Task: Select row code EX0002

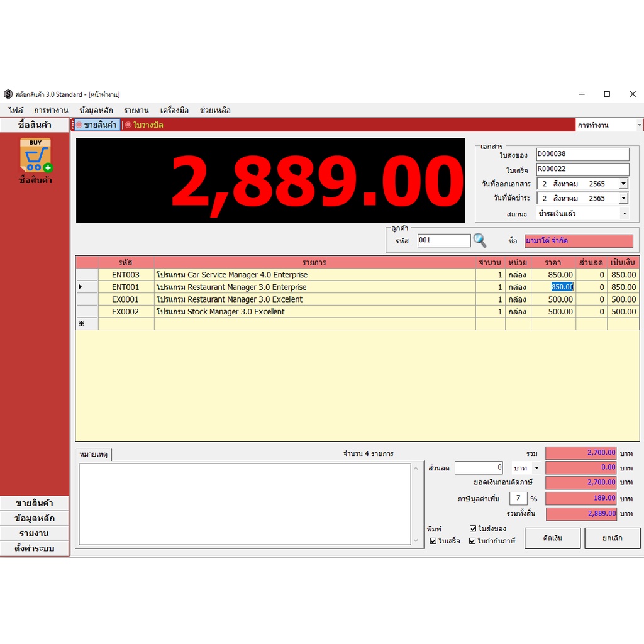Action: pos(126,312)
